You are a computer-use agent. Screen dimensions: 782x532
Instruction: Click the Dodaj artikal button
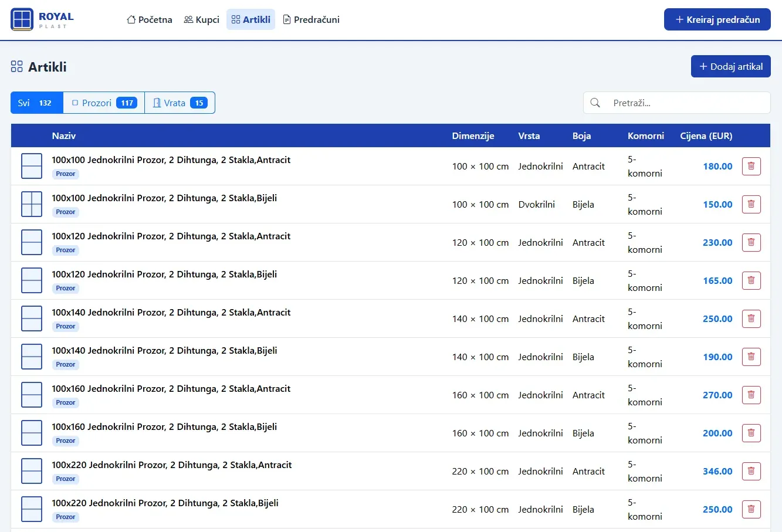click(x=731, y=66)
